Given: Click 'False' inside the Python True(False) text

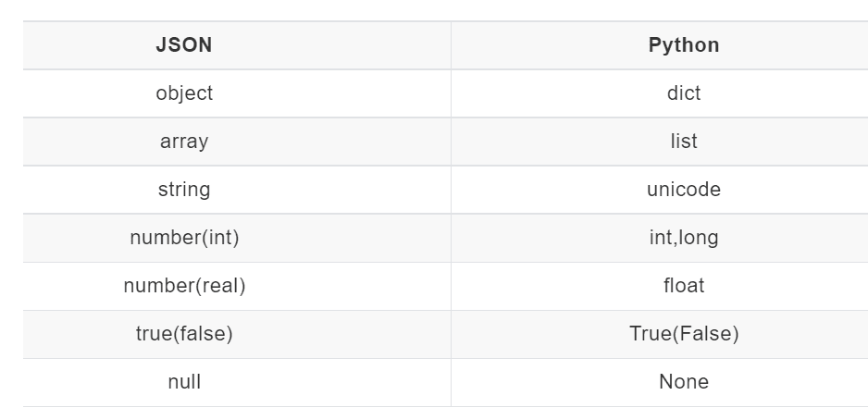Looking at the screenshot, I should [708, 334].
